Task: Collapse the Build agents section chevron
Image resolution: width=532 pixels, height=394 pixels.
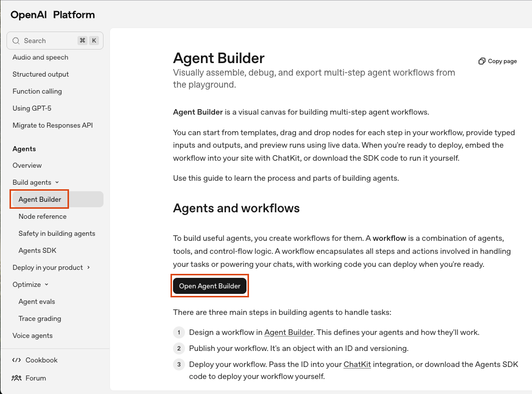Action: 57,183
